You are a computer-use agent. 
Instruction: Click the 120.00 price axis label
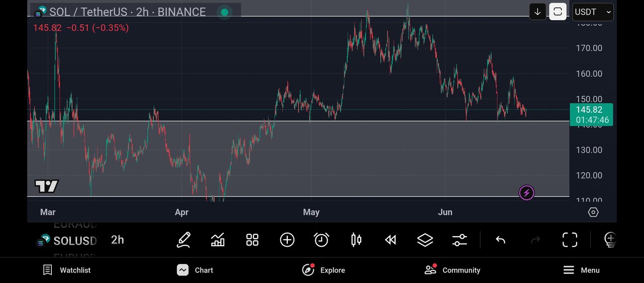pos(589,175)
